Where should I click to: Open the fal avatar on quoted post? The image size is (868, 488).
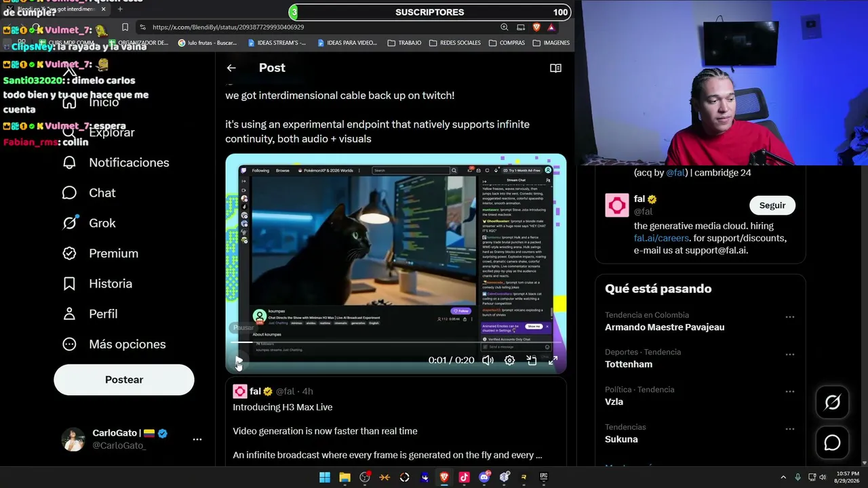pos(240,391)
